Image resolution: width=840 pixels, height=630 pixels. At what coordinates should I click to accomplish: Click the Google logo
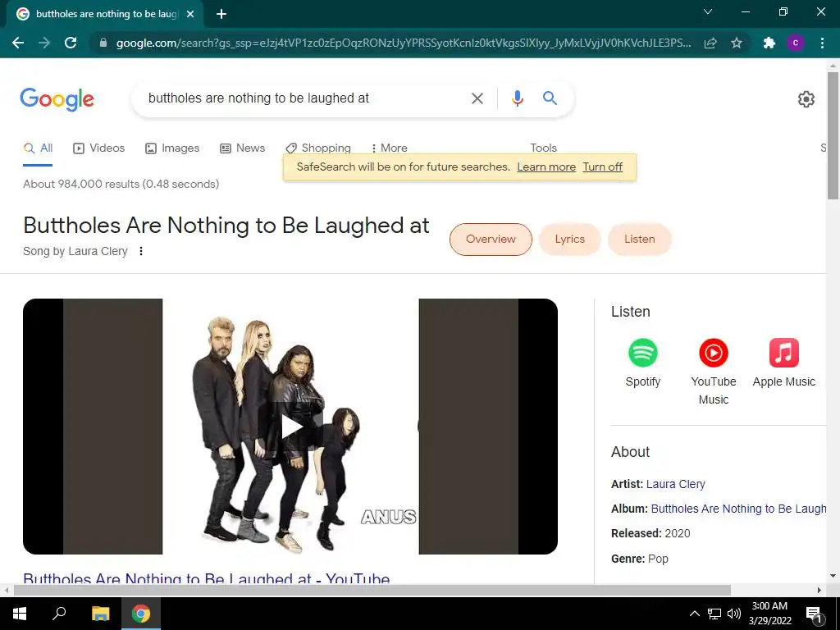(57, 99)
